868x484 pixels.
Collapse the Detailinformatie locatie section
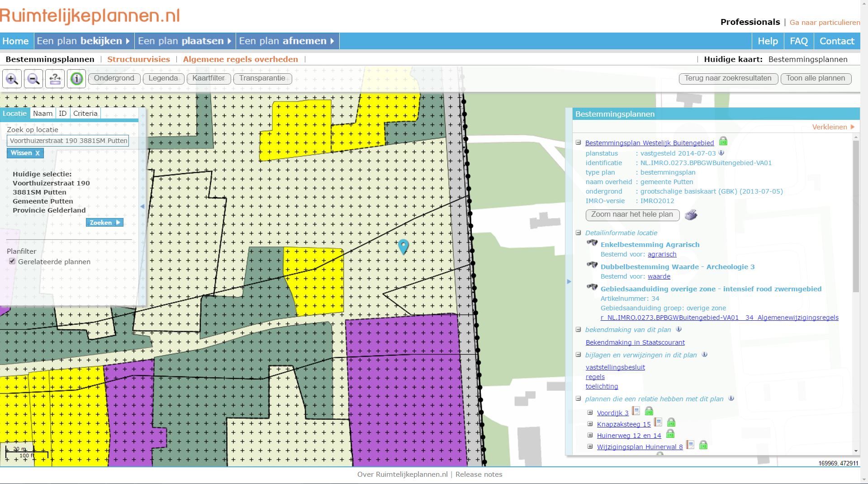click(x=578, y=233)
